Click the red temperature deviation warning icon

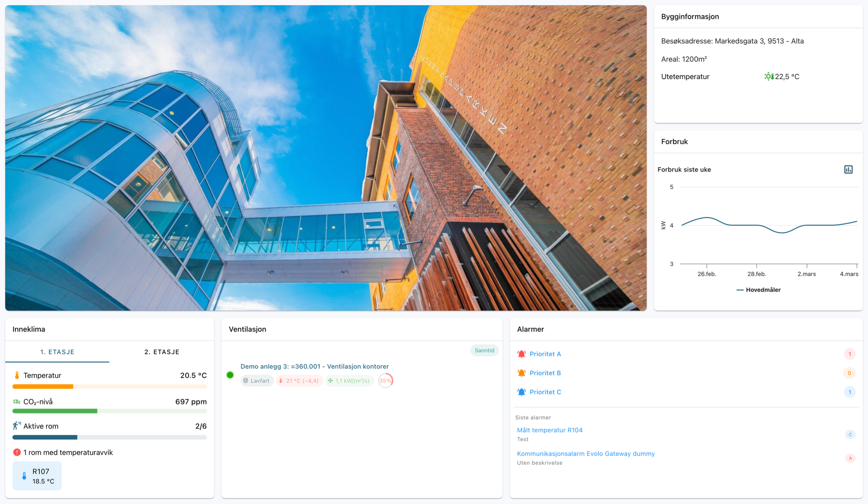(x=16, y=452)
